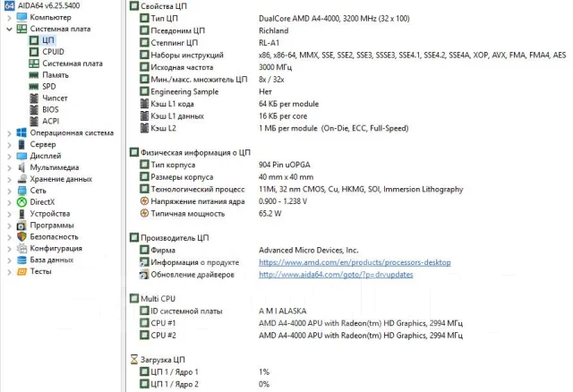
Task: Click the Дисплей monitor icon
Action: 21,156
